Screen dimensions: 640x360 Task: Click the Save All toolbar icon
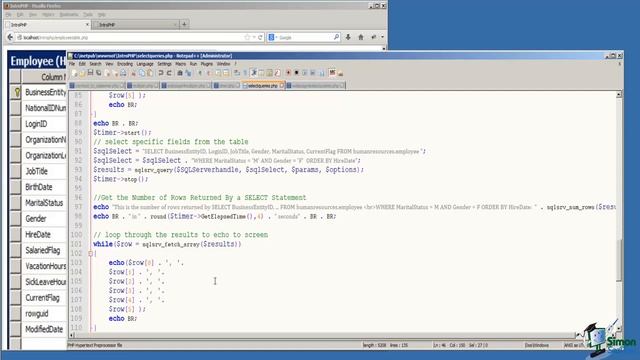(x=98, y=73)
